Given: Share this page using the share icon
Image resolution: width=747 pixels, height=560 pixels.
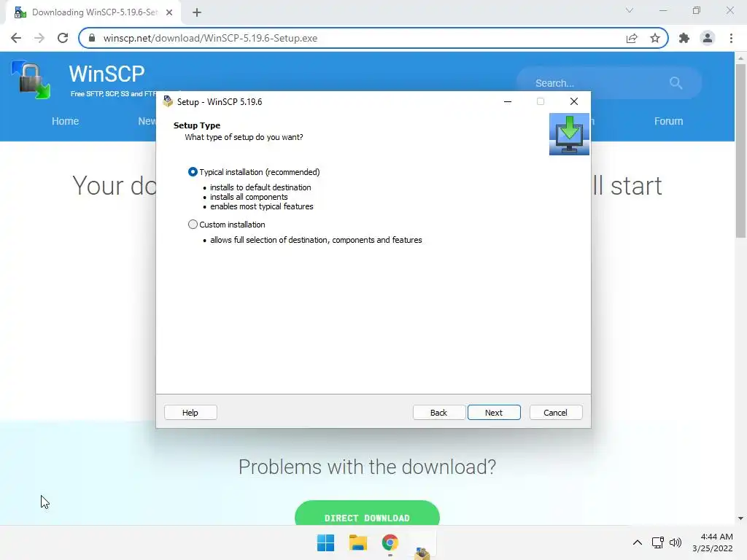Looking at the screenshot, I should (632, 38).
